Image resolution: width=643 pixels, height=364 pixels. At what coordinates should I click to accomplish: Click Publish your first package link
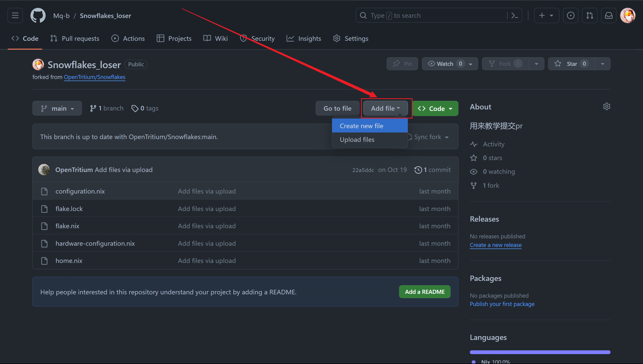[x=502, y=304]
